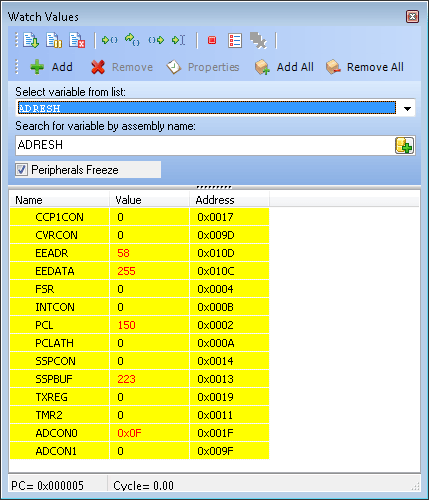This screenshot has width=429, height=500.
Task: Select the PCL variable name
Action: pyautogui.click(x=44, y=325)
